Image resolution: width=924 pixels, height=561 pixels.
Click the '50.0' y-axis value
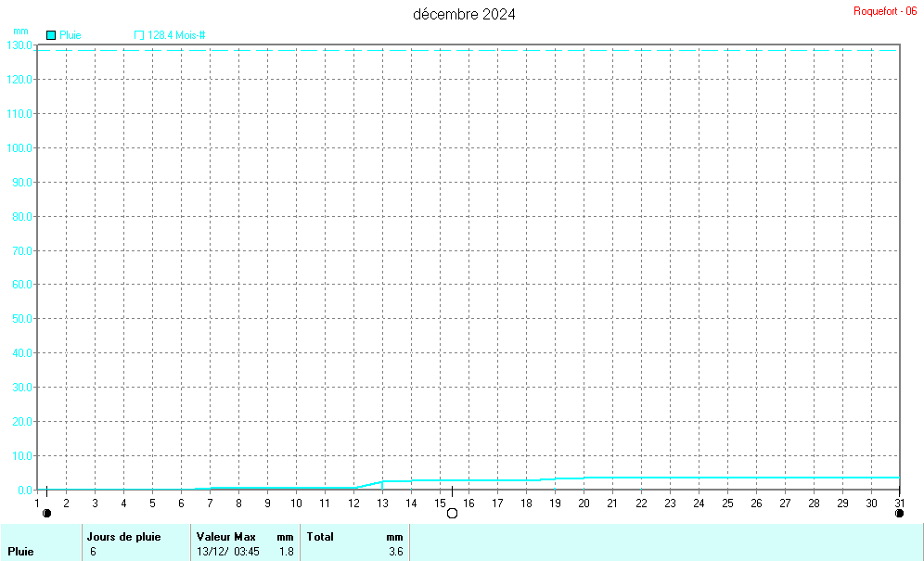22,319
